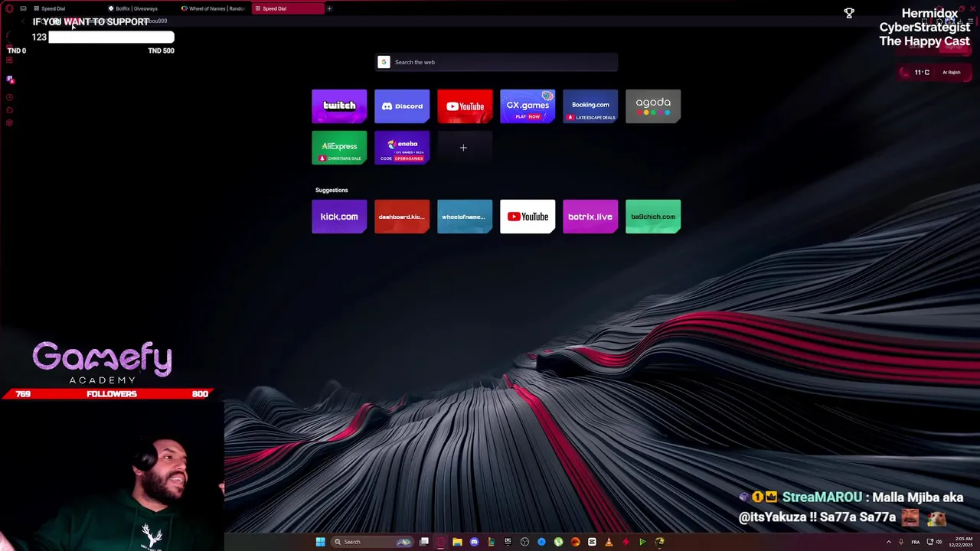Image resolution: width=980 pixels, height=551 pixels.
Task: Open YouTube tile in top speed dial row
Action: [465, 106]
